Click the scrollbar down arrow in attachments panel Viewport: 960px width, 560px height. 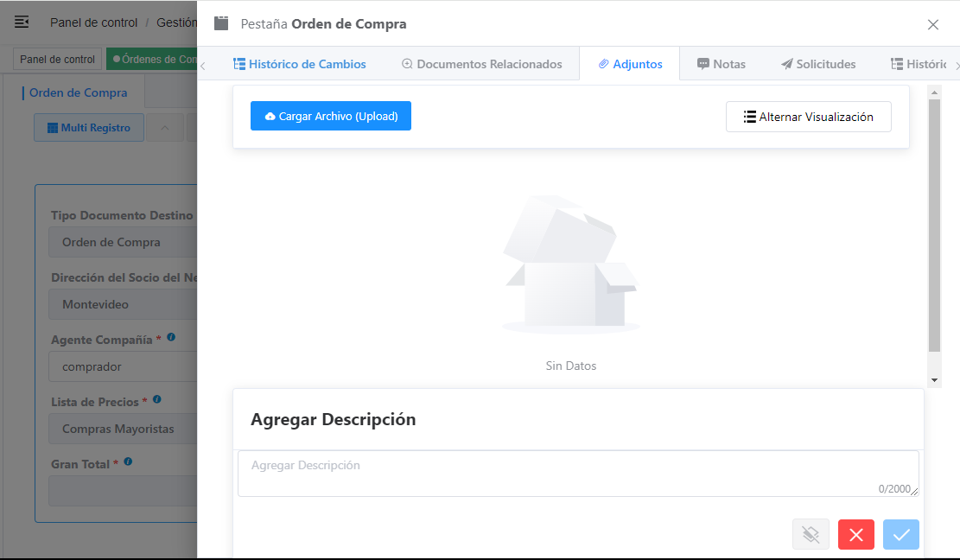coord(934,380)
